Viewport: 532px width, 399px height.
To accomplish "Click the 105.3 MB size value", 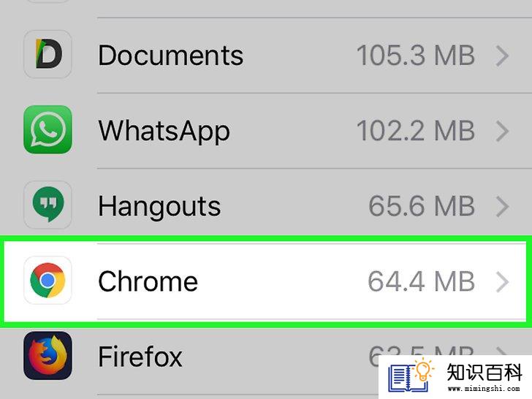I will [x=415, y=56].
